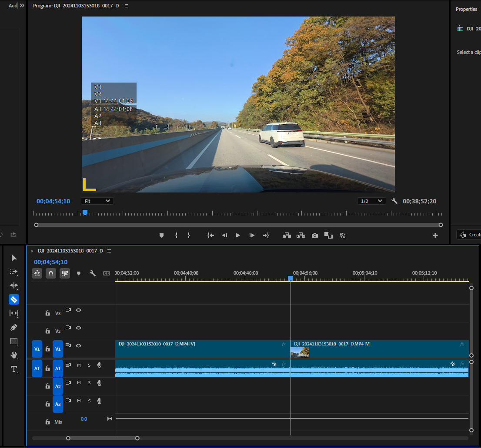Expand the 1/2 playback resolution dropdown
This screenshot has width=481, height=448.
point(371,201)
